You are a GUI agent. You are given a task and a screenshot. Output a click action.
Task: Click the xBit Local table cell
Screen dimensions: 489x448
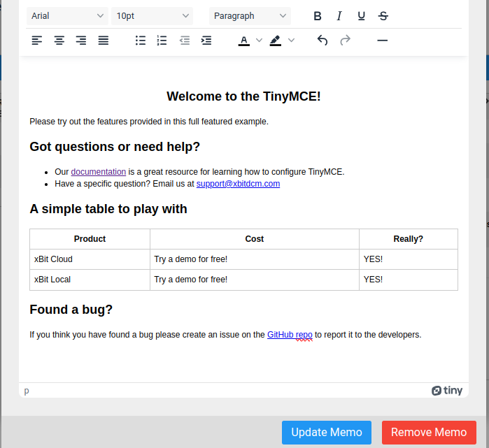coord(90,280)
